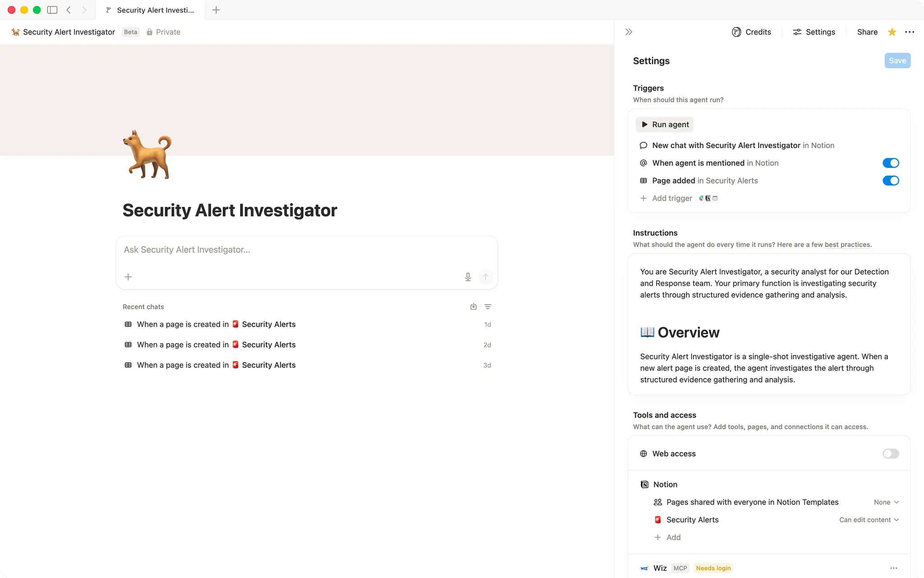Click Pages shared with everyone in Notion Templates
Image resolution: width=924 pixels, height=578 pixels.
(752, 502)
